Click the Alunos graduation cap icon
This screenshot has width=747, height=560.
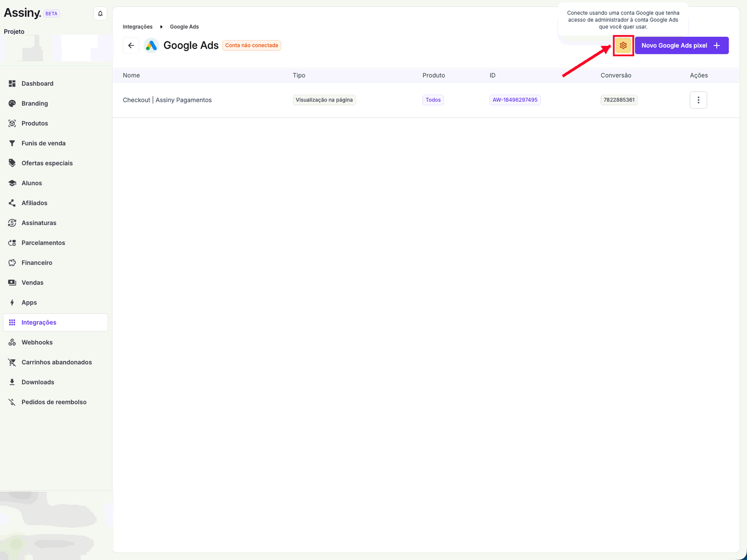click(12, 183)
